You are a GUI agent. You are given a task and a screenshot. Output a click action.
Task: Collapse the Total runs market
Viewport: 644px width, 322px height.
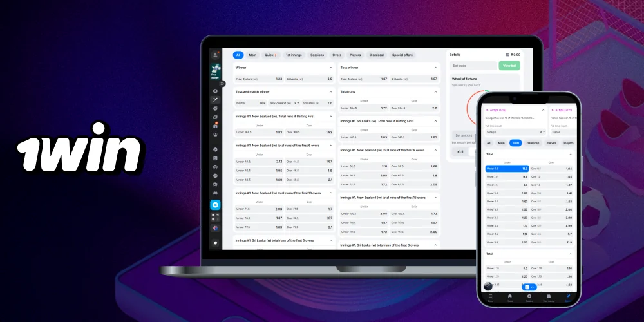[x=435, y=92]
